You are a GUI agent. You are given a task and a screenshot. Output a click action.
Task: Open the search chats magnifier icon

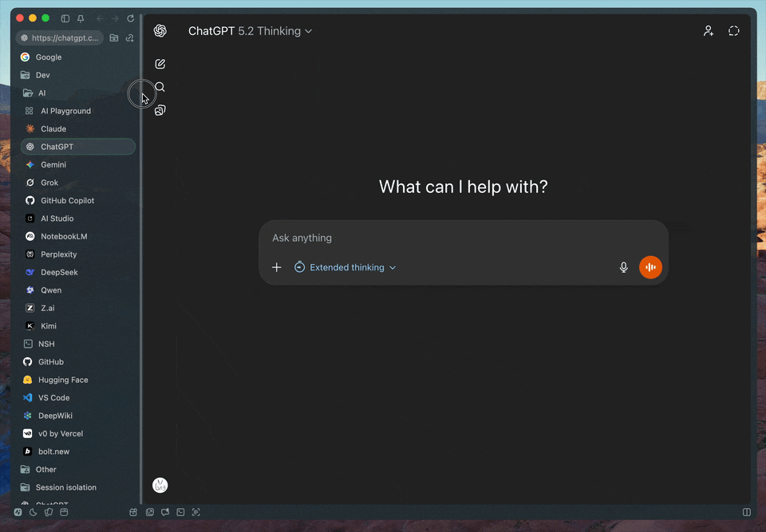pos(160,87)
